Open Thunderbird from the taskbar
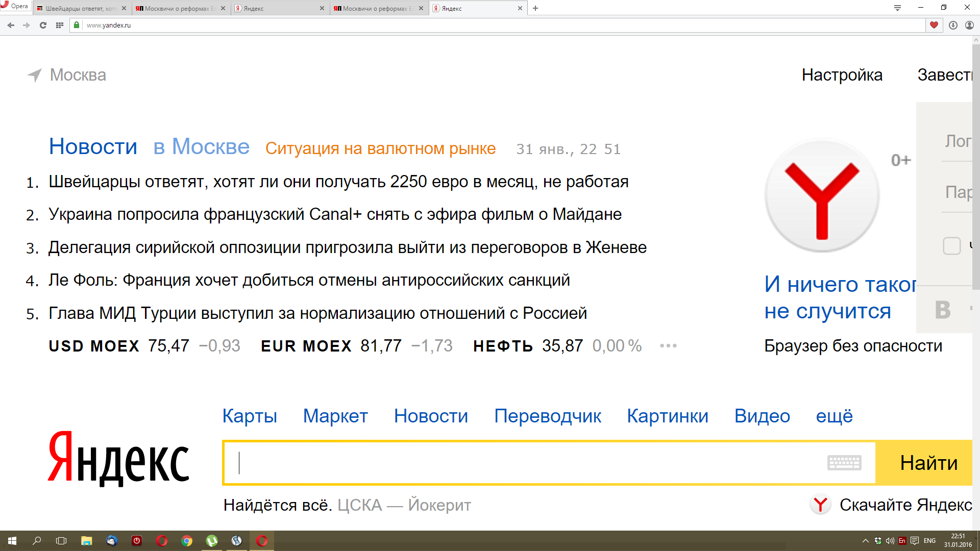 point(111,541)
